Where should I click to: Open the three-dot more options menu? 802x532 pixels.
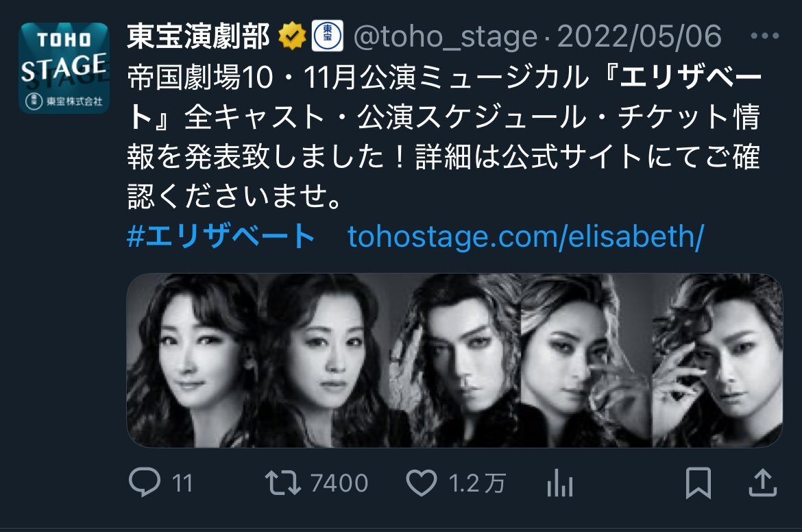coord(765,36)
